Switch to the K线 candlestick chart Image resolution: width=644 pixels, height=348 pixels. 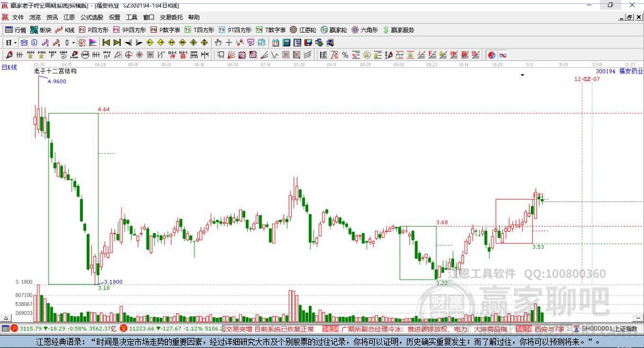coord(65,30)
